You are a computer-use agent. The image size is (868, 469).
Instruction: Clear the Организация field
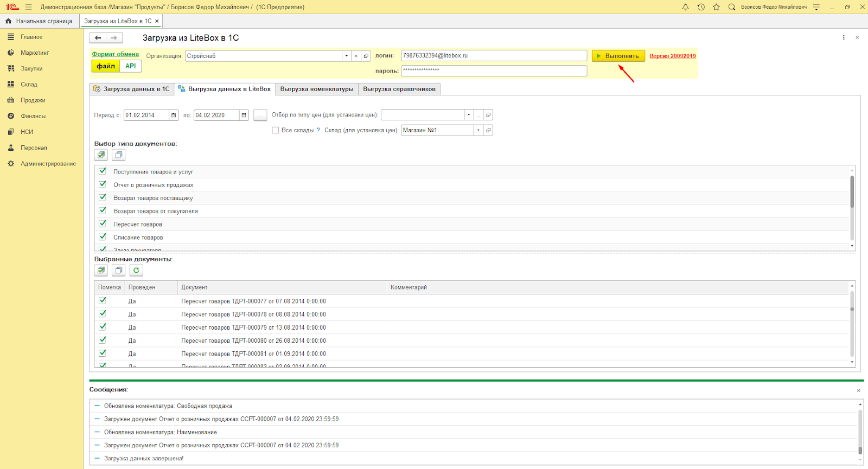(356, 56)
